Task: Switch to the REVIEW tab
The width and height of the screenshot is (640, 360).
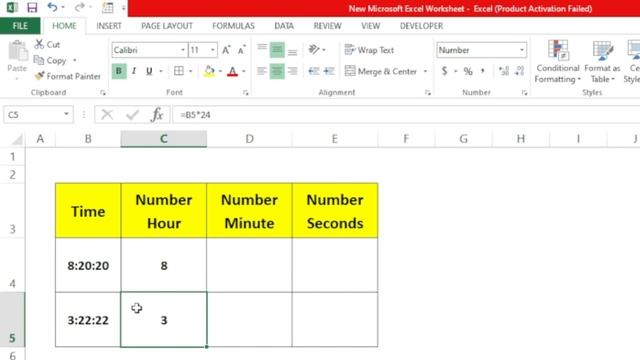Action: pos(327,26)
